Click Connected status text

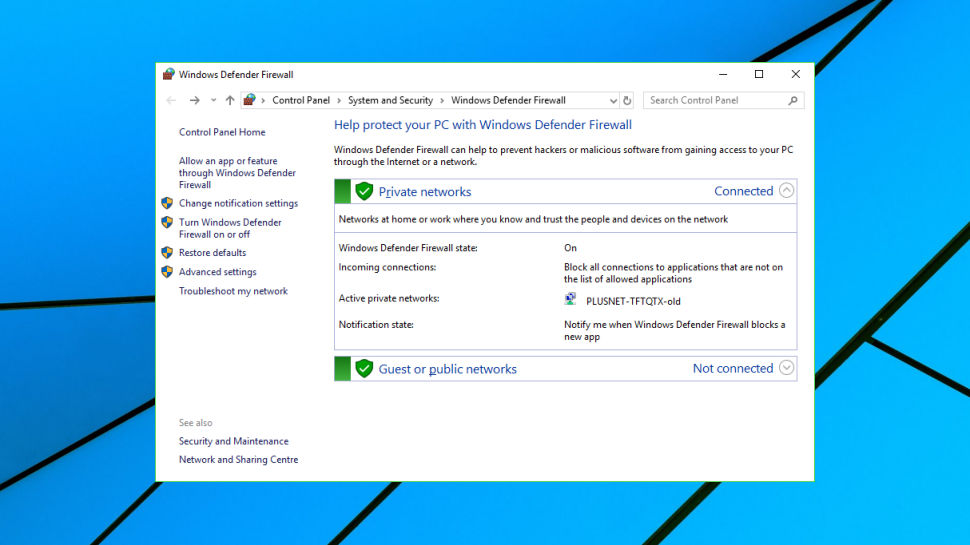744,191
